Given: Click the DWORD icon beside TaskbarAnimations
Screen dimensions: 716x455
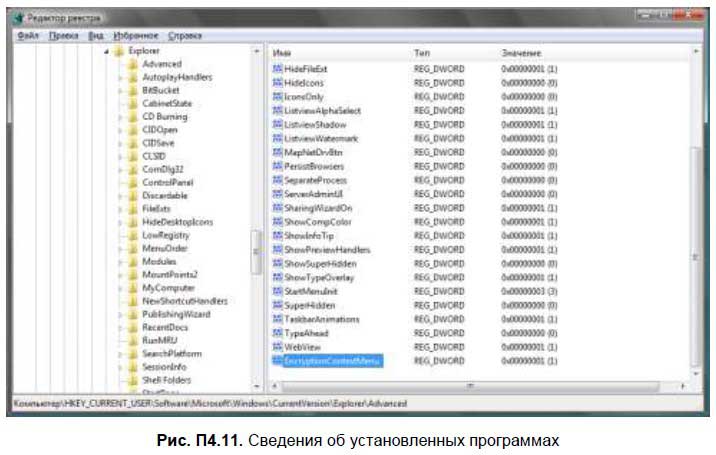Looking at the screenshot, I should [x=277, y=319].
